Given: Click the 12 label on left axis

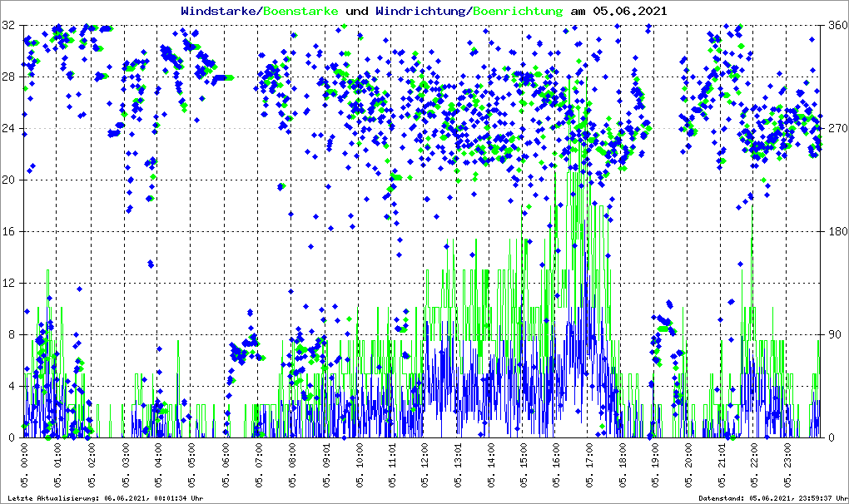Looking at the screenshot, I should coord(8,284).
